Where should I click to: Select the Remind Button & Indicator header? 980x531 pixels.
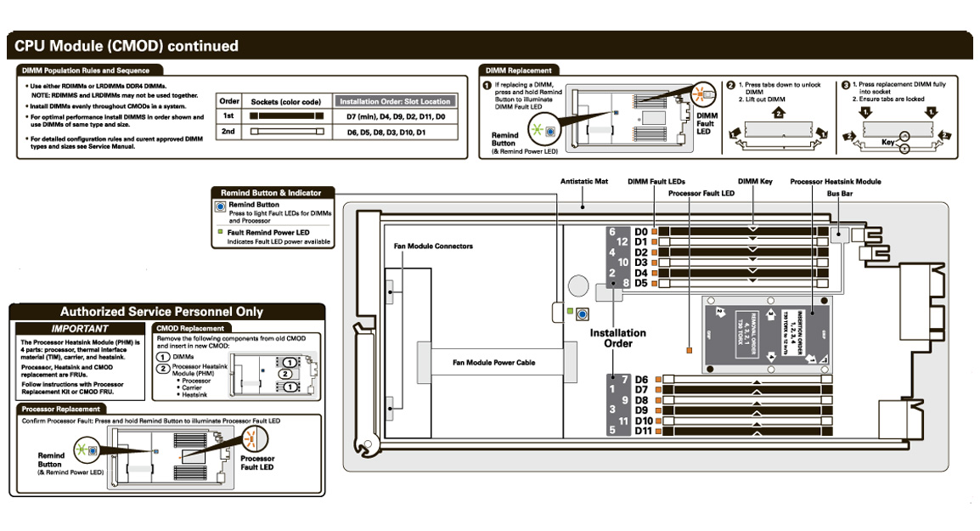click(272, 193)
